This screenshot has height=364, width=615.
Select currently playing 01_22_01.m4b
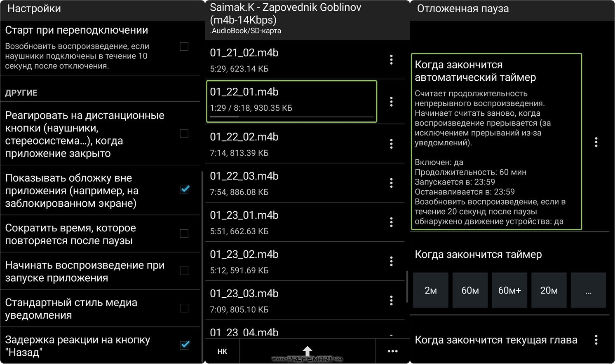coord(291,101)
